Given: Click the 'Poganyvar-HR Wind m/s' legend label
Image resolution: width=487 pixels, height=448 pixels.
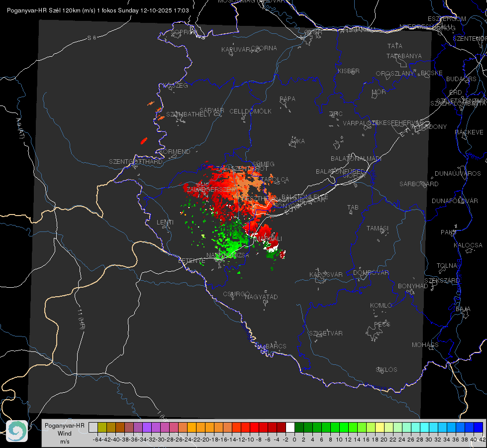Looking at the screenshot, I should 65,434.
